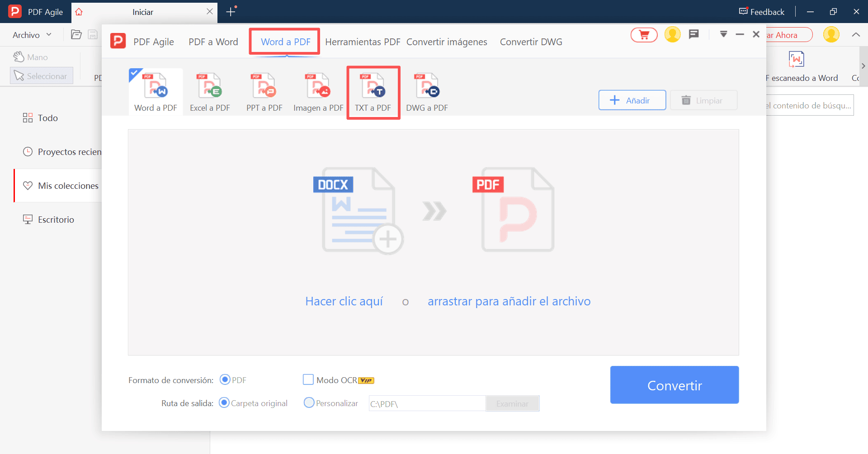
Task: Select Carpeta original as output path
Action: (224, 403)
